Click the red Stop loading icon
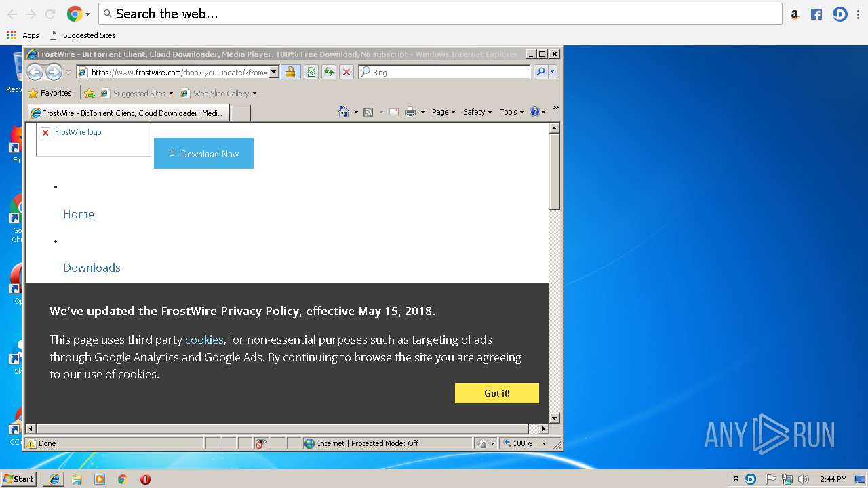868x488 pixels. click(x=347, y=72)
